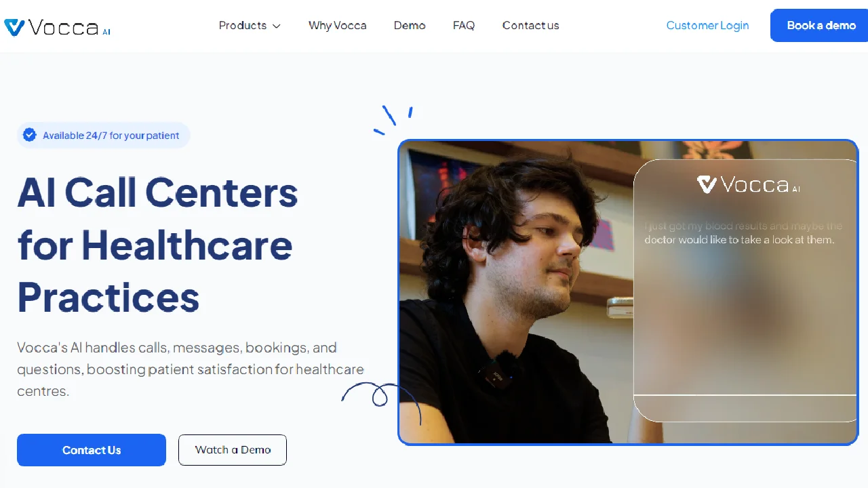Click the blood results transcript overlay card
Image resolution: width=868 pixels, height=488 pixels.
(745, 291)
